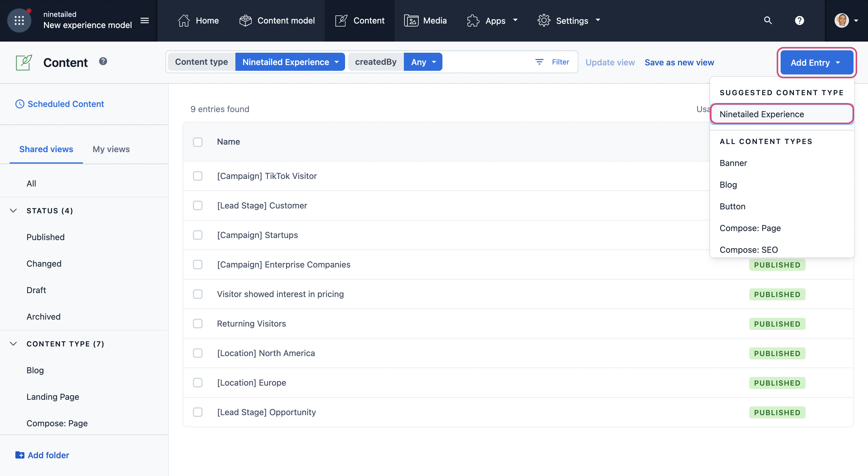Check the [Campaign] TikTok Visitor row

pyautogui.click(x=198, y=176)
